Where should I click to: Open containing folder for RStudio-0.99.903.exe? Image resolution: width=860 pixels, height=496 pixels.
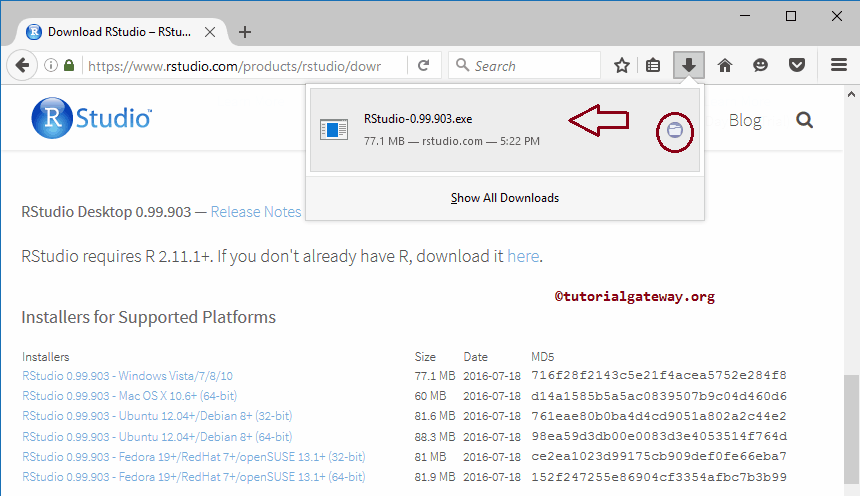[x=675, y=131]
